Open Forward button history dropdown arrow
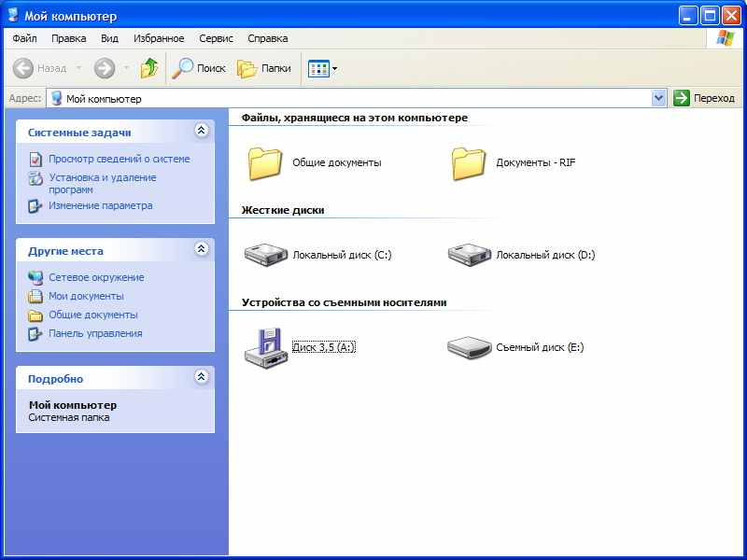Screen dimensions: 747x560 pos(126,68)
